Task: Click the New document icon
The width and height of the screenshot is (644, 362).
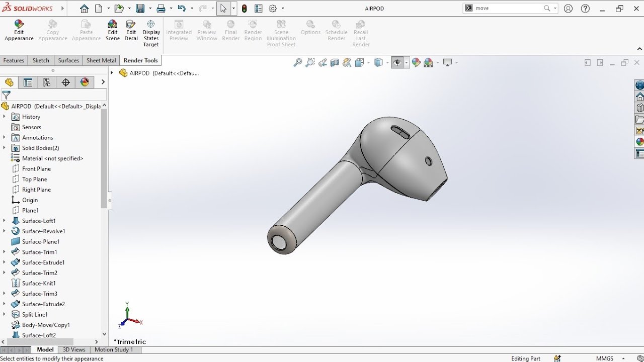Action: (x=99, y=9)
